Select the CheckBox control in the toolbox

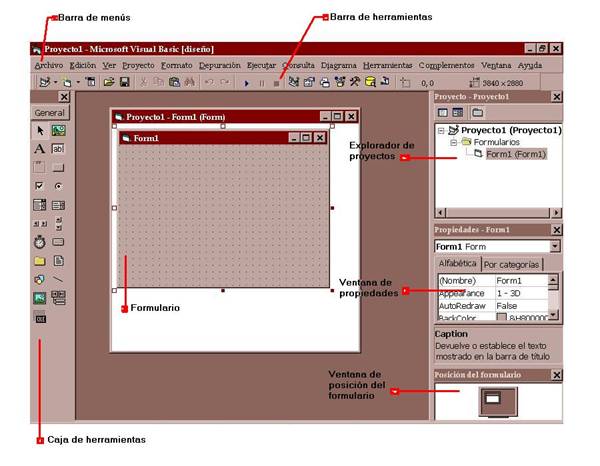click(40, 186)
